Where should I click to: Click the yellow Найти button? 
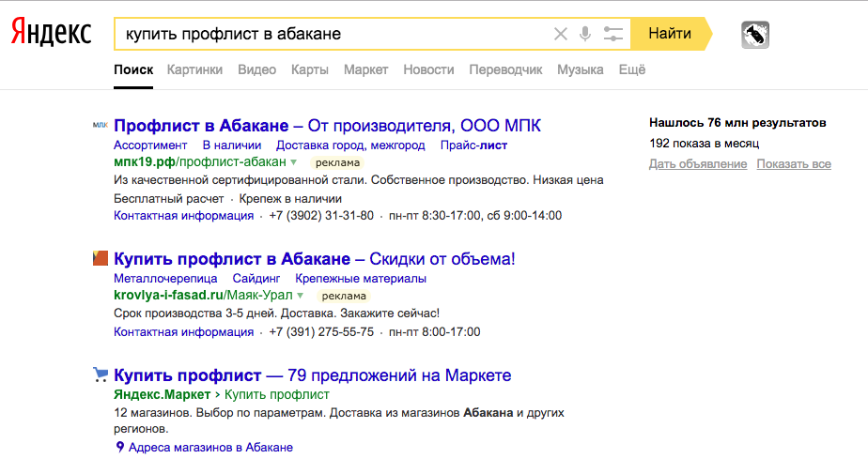click(x=671, y=34)
